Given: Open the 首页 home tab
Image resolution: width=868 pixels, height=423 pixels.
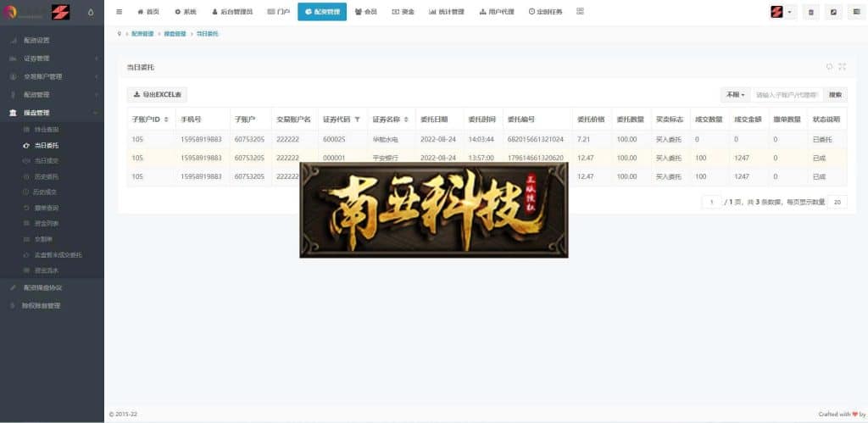Looking at the screenshot, I should click(147, 11).
